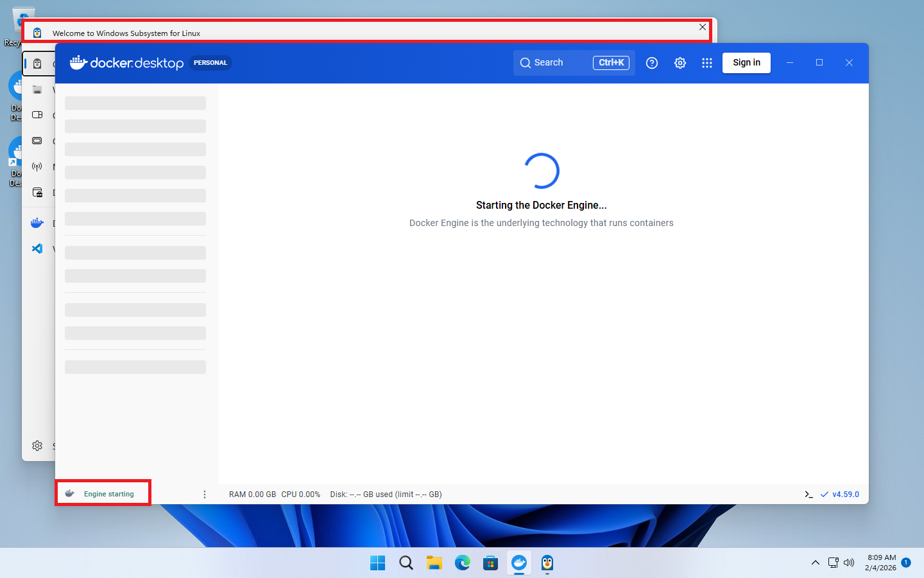Select the penguin icon in WSL sidebar
Screen dimensions: 924x578
pyautogui.click(x=37, y=64)
